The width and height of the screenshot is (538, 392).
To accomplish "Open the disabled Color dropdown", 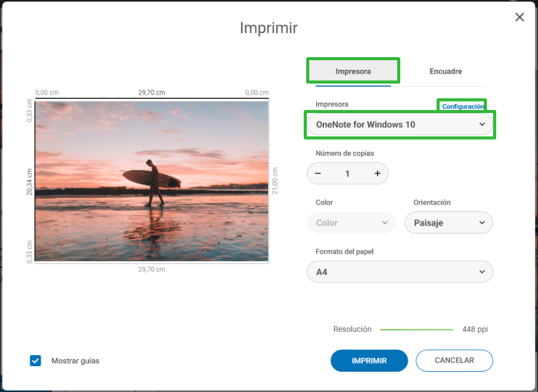I will pyautogui.click(x=351, y=222).
